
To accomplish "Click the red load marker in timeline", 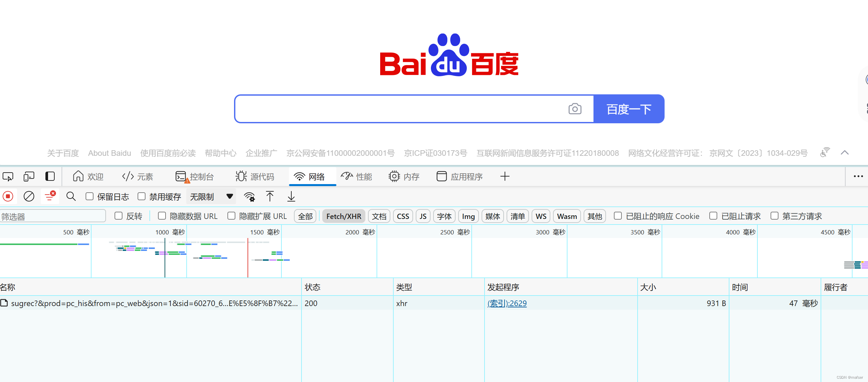I will (248, 257).
